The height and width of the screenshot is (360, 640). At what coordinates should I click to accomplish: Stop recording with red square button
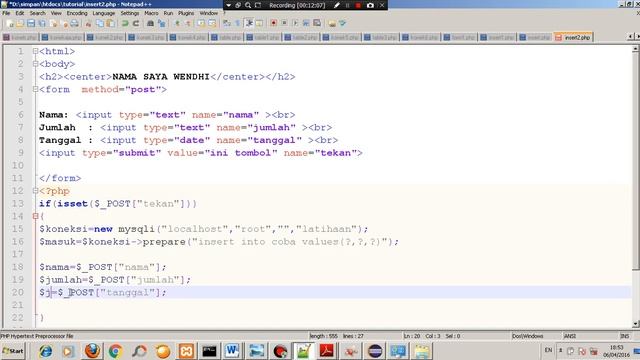[x=359, y=5]
